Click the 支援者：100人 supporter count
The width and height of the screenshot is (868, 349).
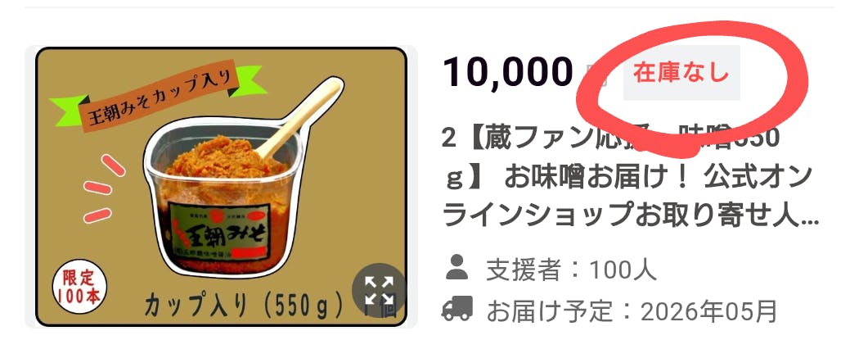pyautogui.click(x=571, y=270)
